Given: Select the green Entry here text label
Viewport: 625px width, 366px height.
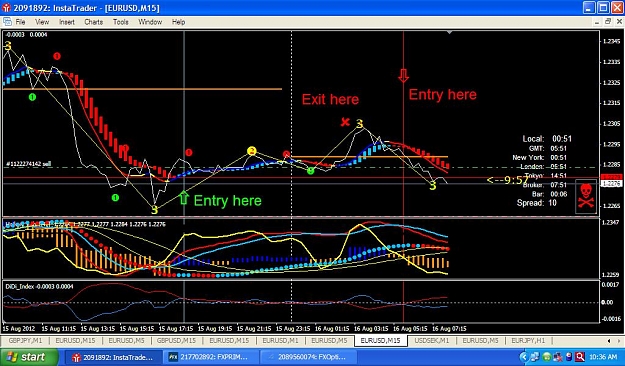Looking at the screenshot, I should (228, 201).
